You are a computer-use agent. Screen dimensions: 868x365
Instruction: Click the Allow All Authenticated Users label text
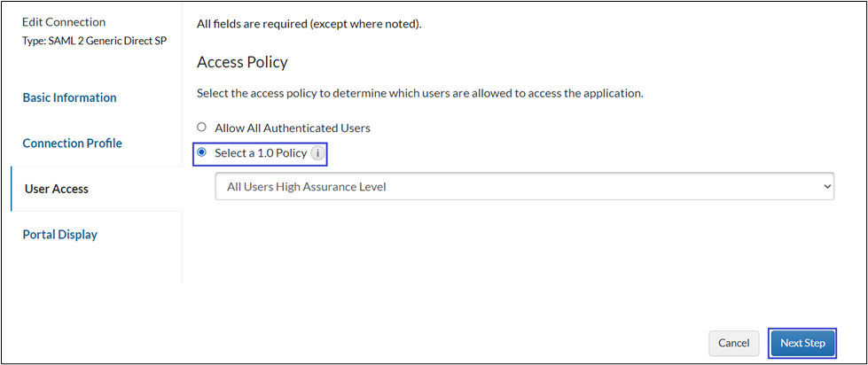292,128
